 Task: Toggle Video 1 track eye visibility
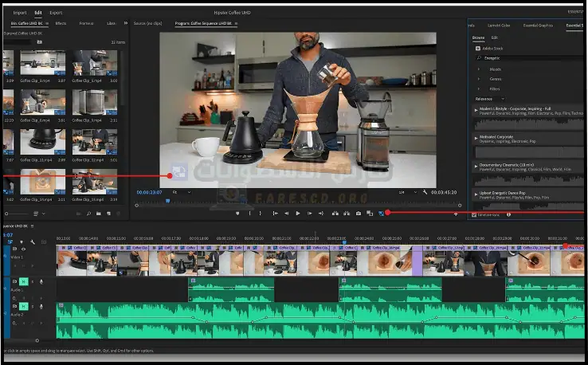(23, 249)
